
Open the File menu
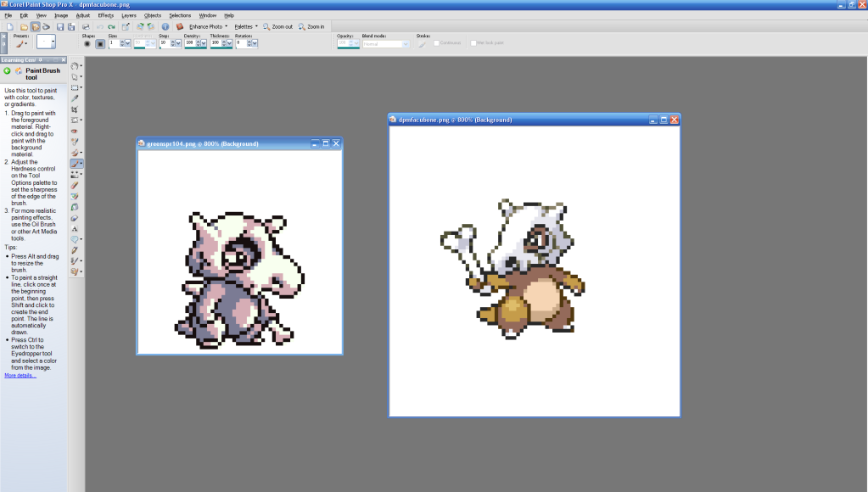pyautogui.click(x=8, y=15)
